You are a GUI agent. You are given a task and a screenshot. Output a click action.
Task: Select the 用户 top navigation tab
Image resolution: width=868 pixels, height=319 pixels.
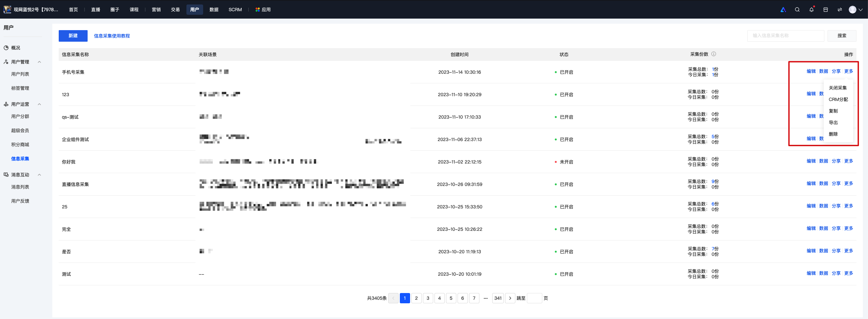point(195,9)
